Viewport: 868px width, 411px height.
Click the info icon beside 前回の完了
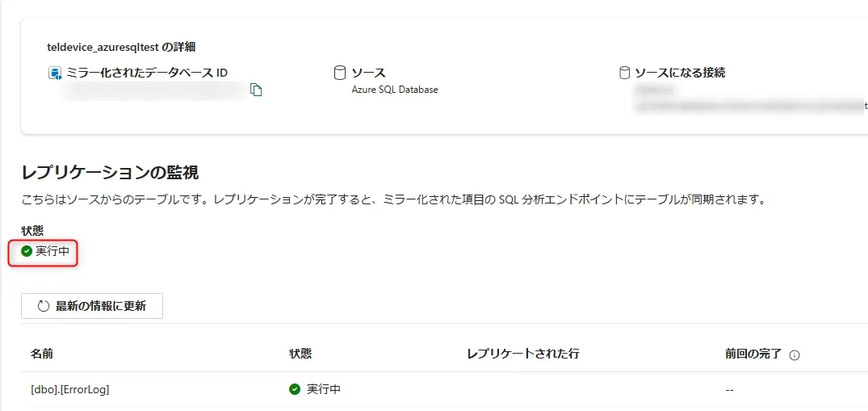pyautogui.click(x=795, y=355)
